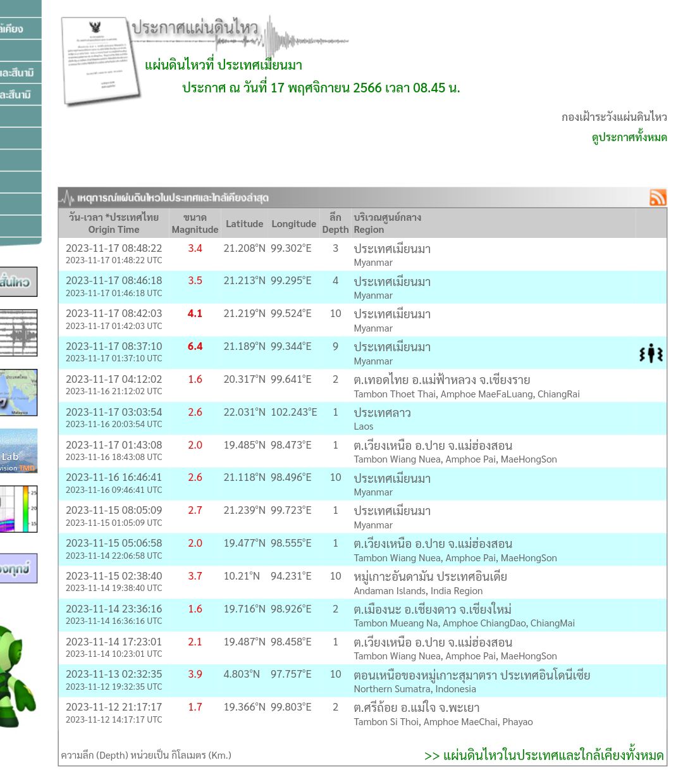Select the 2023-11-17 08:46:18 event time
The image size is (683, 784).
tap(114, 280)
